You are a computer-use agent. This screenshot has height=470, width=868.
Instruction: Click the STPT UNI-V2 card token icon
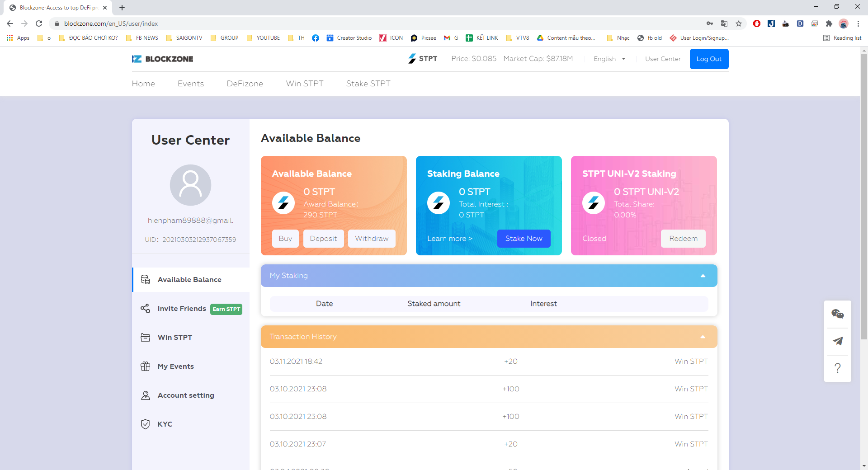coord(594,203)
